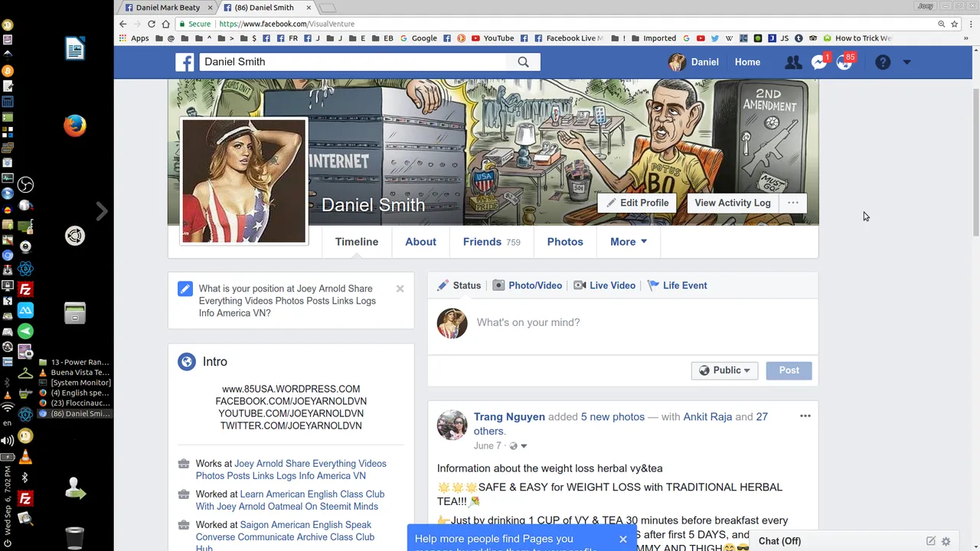Close the Help more people find Pages banner
The image size is (980, 551).
point(623,539)
